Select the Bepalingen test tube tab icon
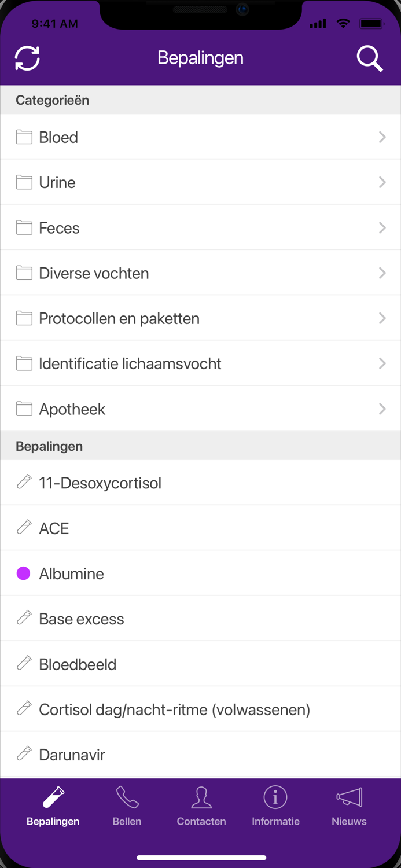The height and width of the screenshot is (868, 401). coord(52,796)
